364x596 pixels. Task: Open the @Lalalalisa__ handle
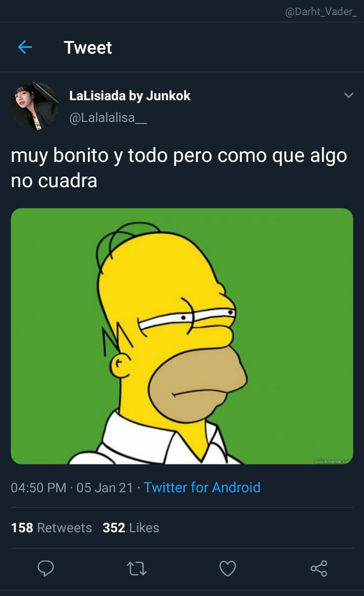coord(108,118)
